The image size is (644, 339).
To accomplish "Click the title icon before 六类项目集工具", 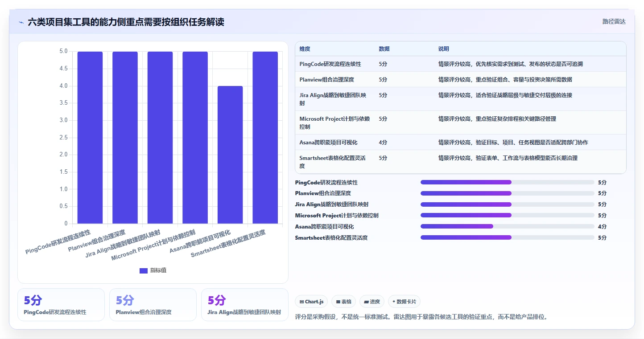I will coord(21,22).
